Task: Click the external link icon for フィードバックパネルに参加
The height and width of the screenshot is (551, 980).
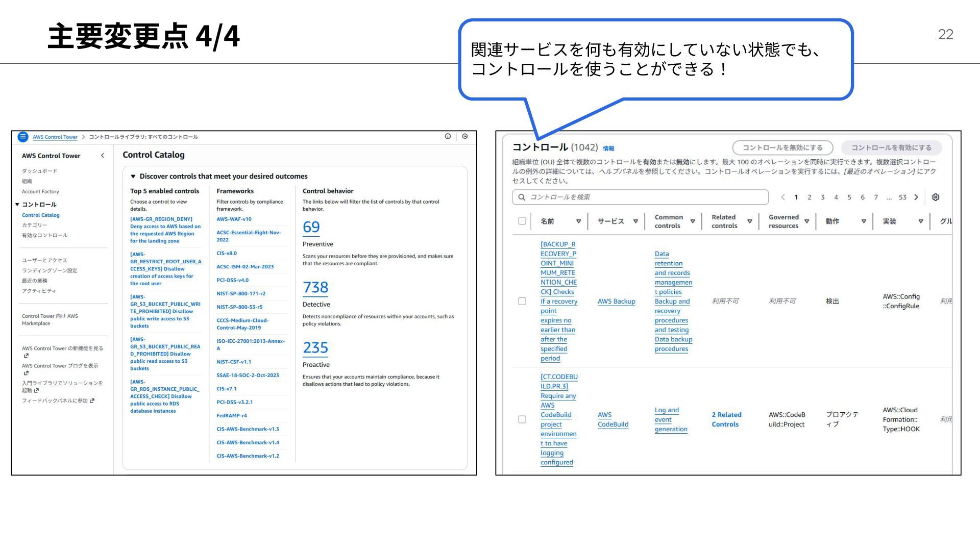Action: 92,401
